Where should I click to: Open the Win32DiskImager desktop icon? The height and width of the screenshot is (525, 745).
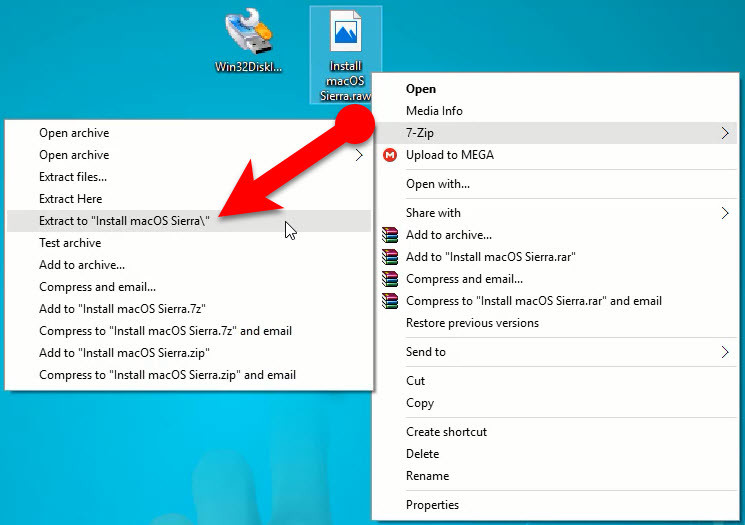[x=248, y=40]
